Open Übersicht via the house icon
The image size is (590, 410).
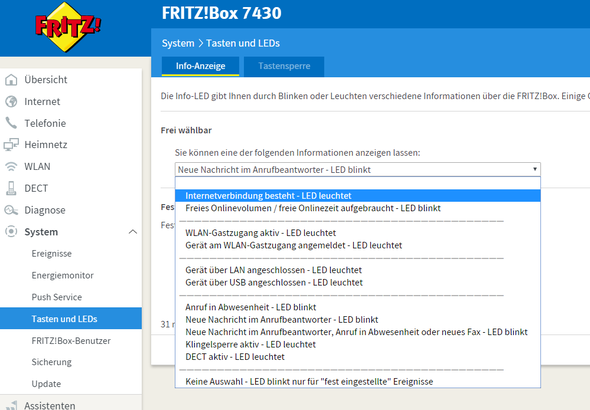pos(11,80)
